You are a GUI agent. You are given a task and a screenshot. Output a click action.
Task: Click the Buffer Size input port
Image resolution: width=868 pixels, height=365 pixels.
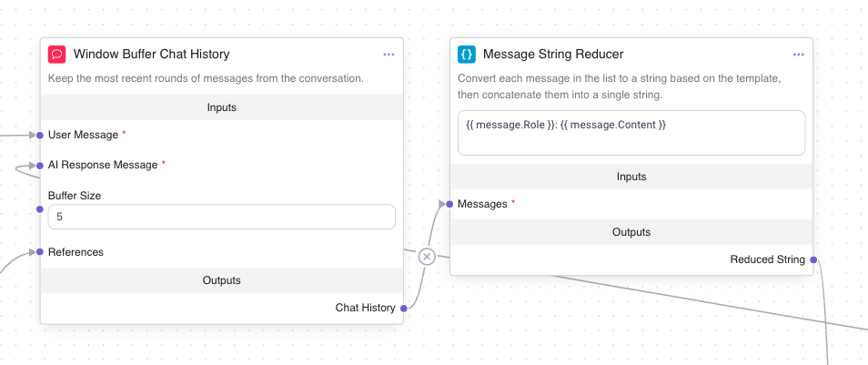tap(40, 208)
